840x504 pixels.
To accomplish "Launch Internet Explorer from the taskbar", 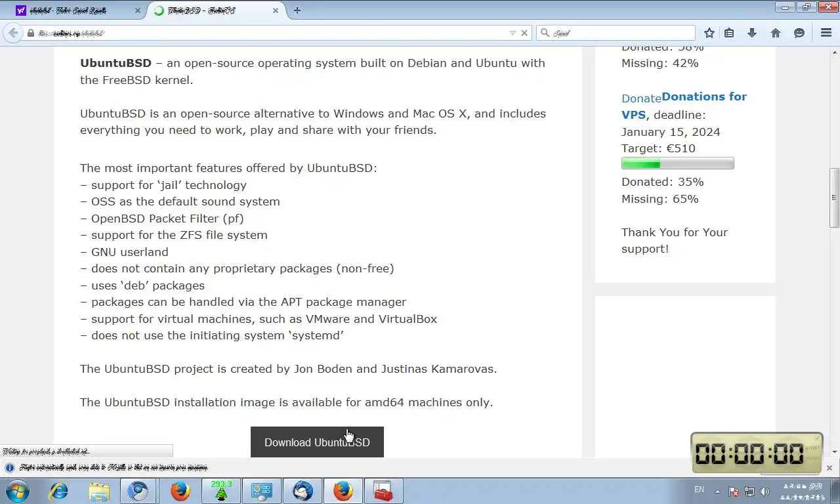I will (x=59, y=491).
